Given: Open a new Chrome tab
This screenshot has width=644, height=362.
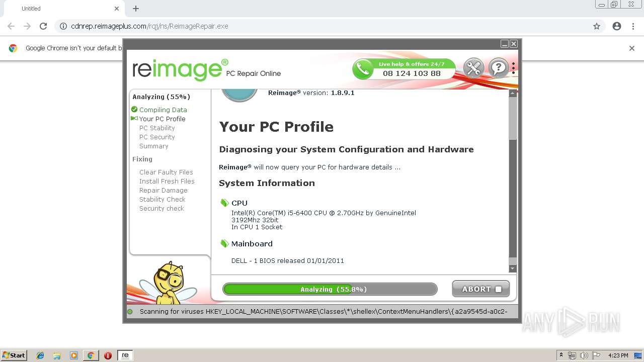Looking at the screenshot, I should tap(136, 9).
